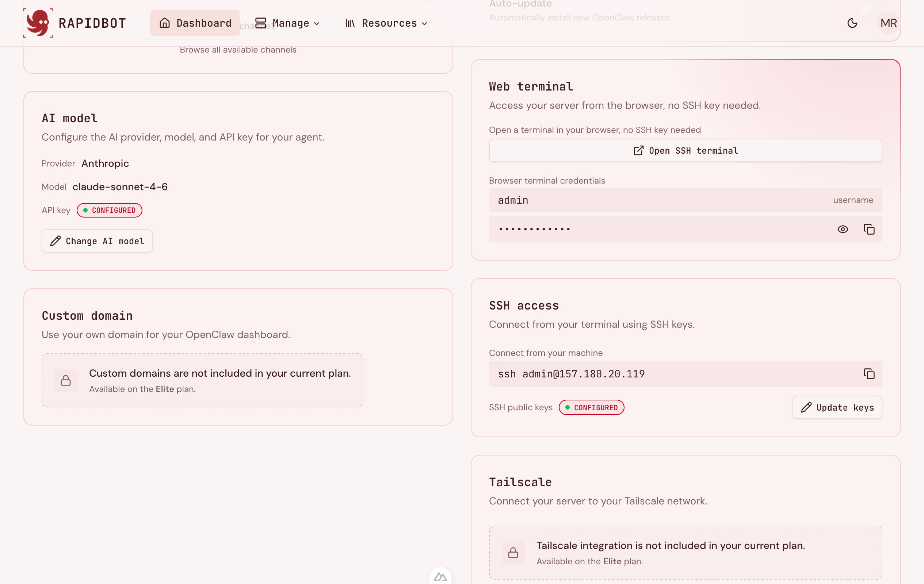Image resolution: width=924 pixels, height=584 pixels.
Task: Open the MR user avatar menu
Action: (x=888, y=23)
